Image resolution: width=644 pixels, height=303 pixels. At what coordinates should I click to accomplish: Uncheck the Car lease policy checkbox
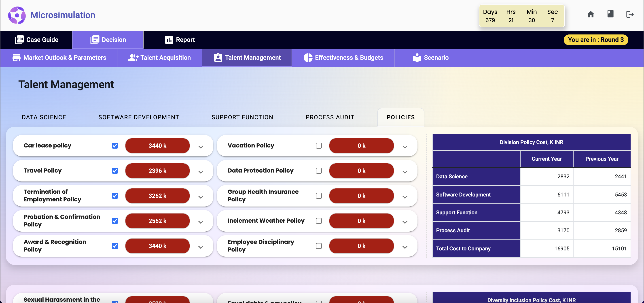[x=115, y=145]
